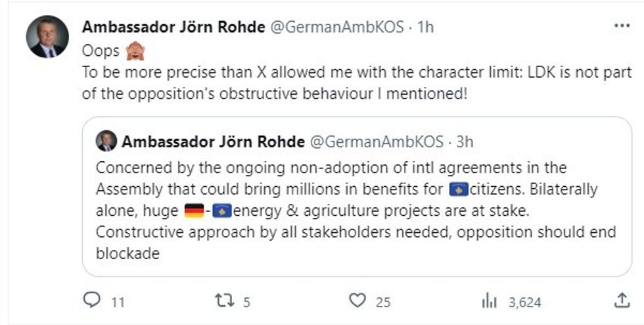
Task: Click the repost count 5
Action: tap(247, 303)
